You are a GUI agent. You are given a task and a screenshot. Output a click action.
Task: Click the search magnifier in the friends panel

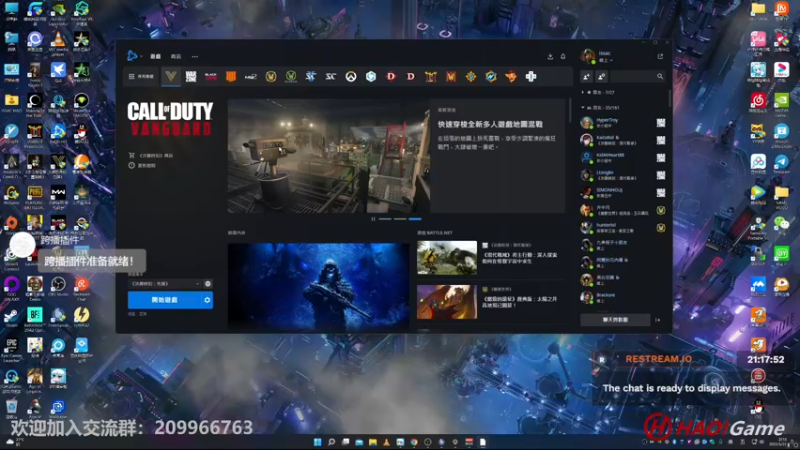(660, 77)
